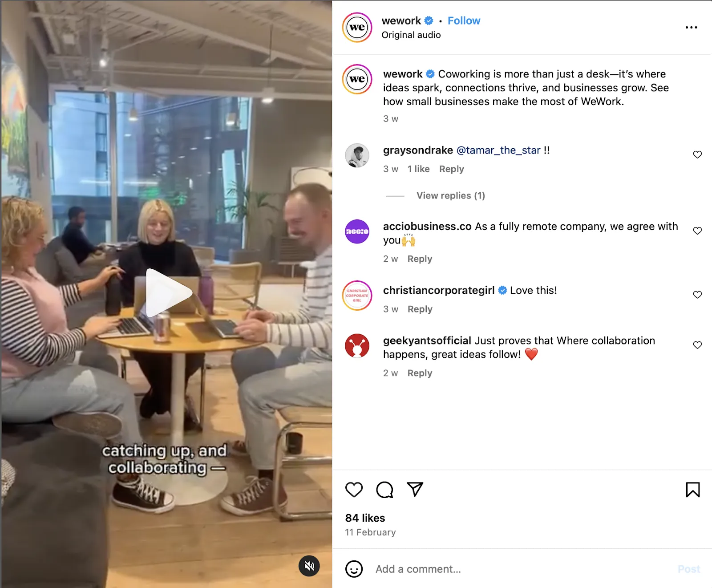Open wework profile picture in header
Image resolution: width=712 pixels, height=588 pixels.
pos(357,28)
